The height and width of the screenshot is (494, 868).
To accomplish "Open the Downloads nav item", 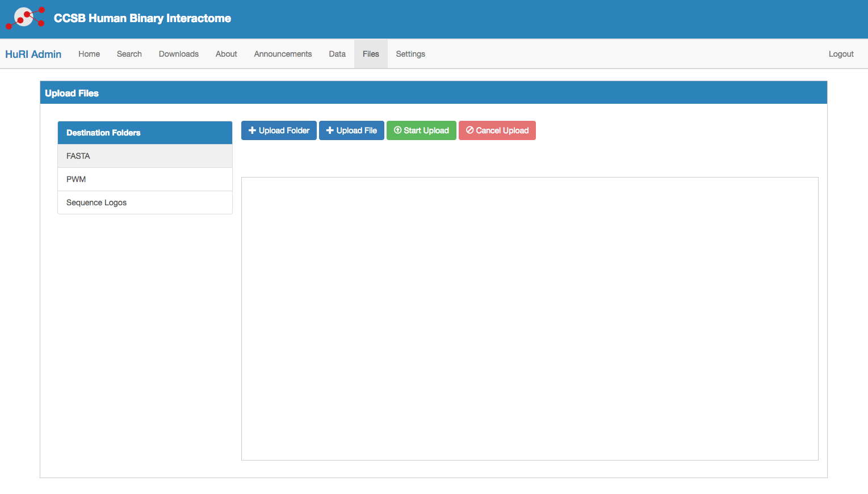I will [x=178, y=54].
